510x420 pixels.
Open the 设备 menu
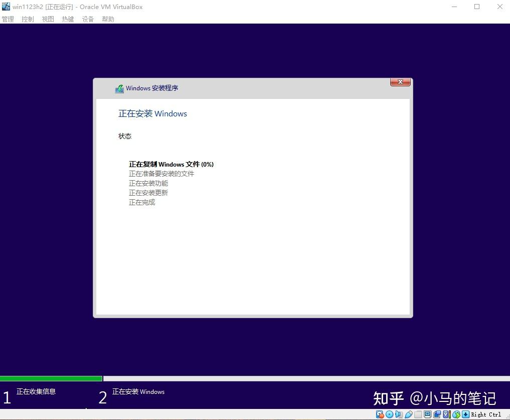(x=88, y=19)
